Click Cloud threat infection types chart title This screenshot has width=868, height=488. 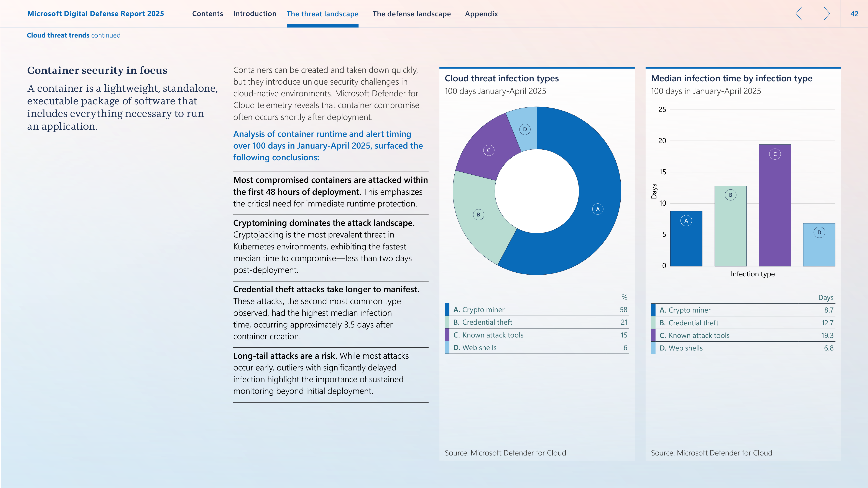[x=501, y=79]
